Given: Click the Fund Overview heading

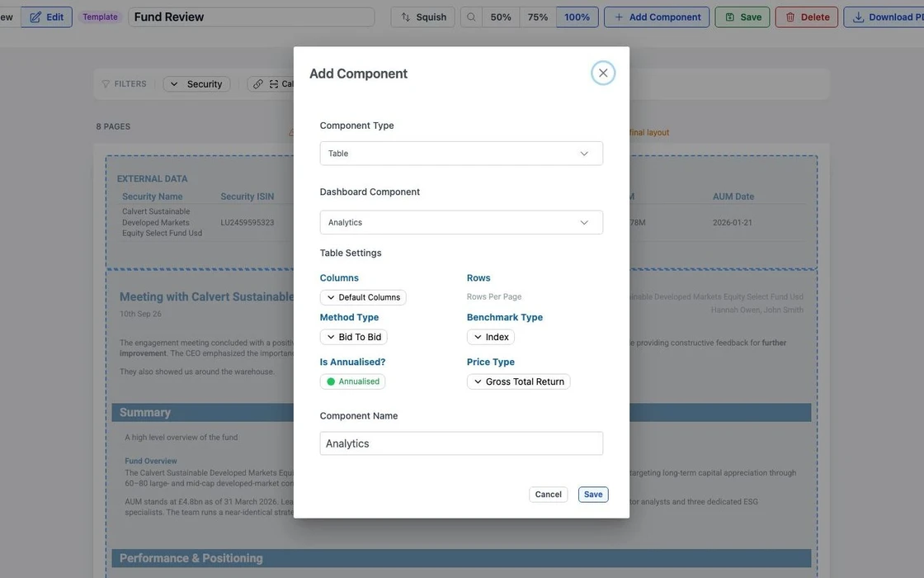Looking at the screenshot, I should click(x=151, y=461).
